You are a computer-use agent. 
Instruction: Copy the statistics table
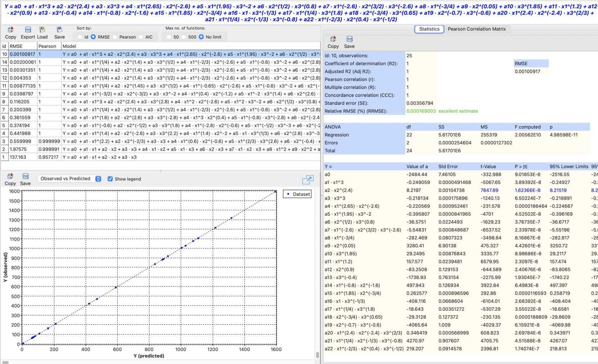click(333, 42)
